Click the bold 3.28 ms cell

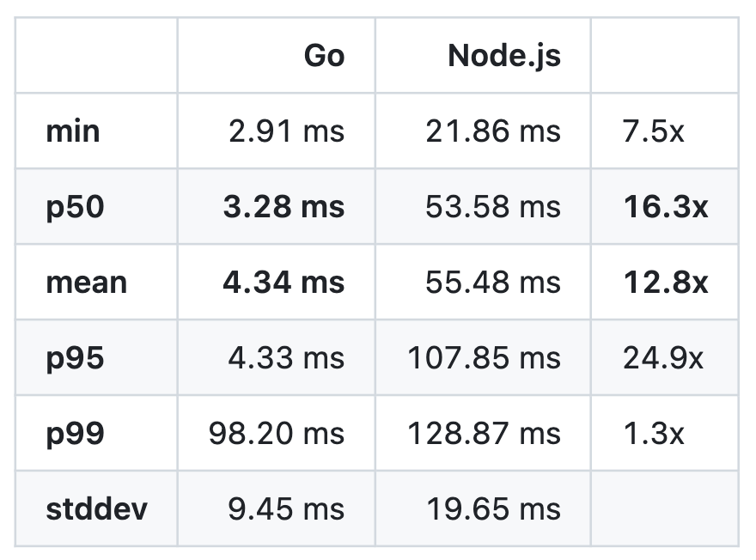point(283,207)
